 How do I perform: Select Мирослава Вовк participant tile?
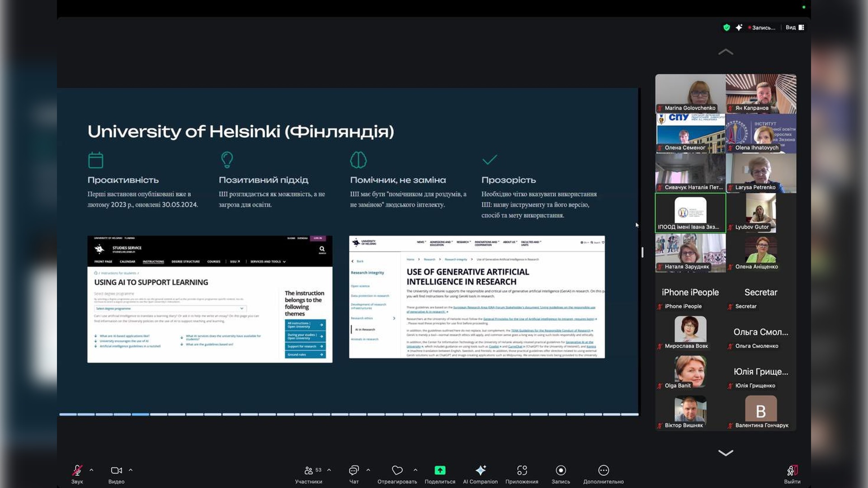point(690,332)
